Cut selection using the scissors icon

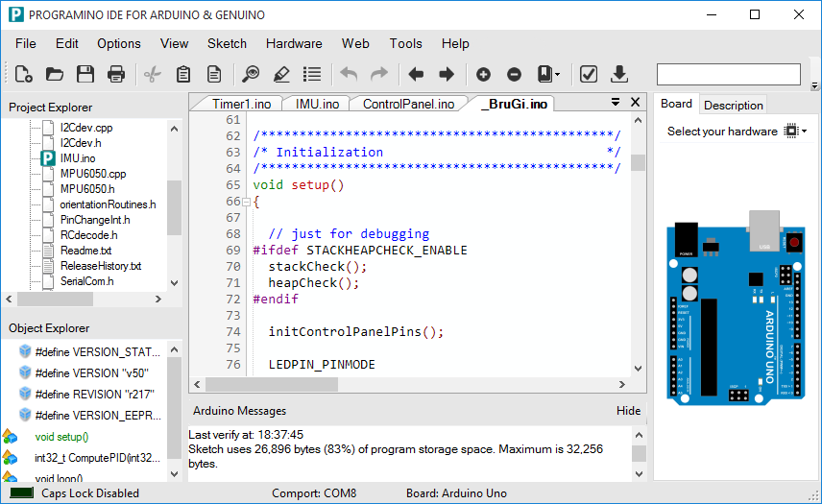pos(153,74)
